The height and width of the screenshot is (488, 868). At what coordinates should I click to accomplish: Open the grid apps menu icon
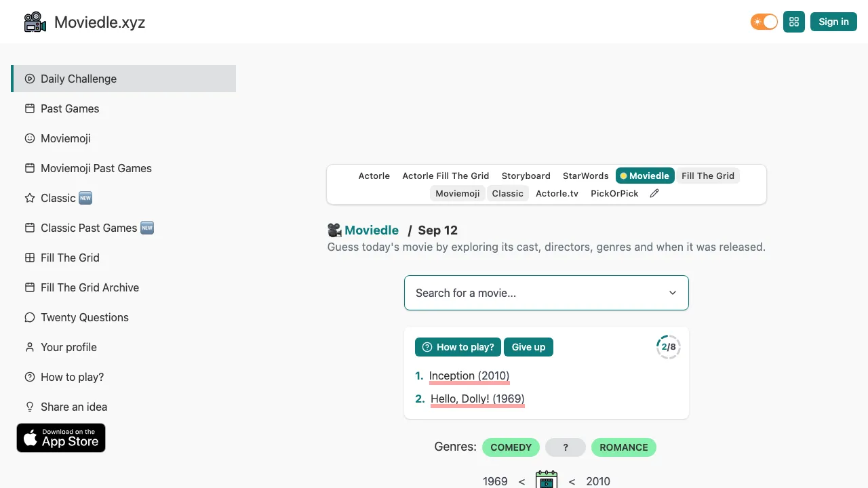(x=794, y=22)
